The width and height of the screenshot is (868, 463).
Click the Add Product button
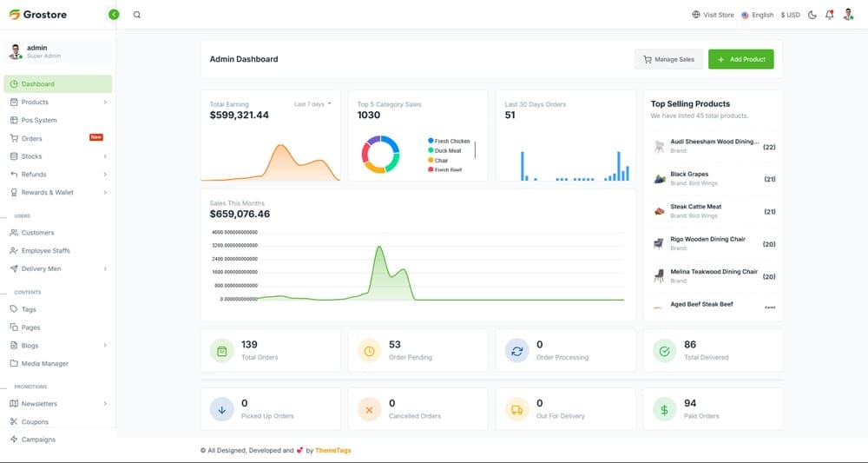click(x=740, y=59)
